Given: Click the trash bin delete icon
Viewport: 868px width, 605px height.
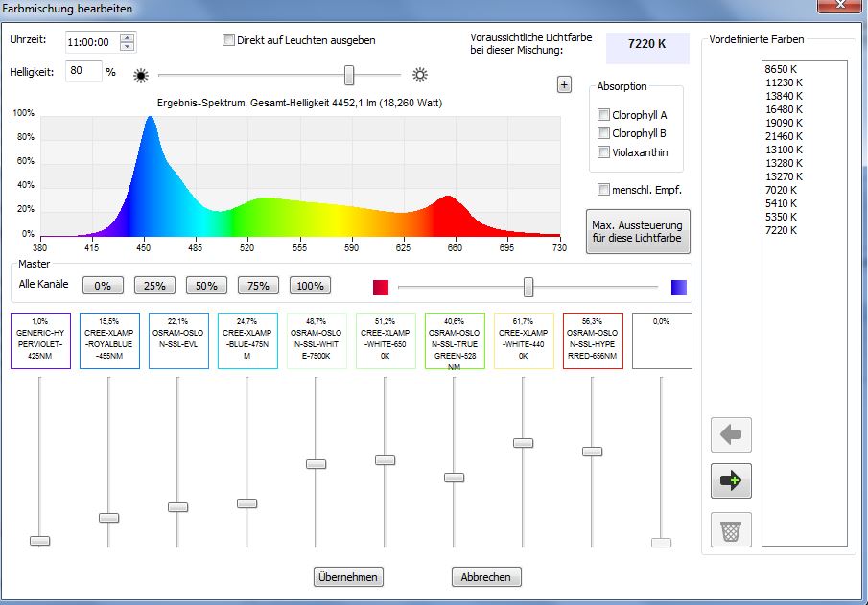Looking at the screenshot, I should click(730, 529).
